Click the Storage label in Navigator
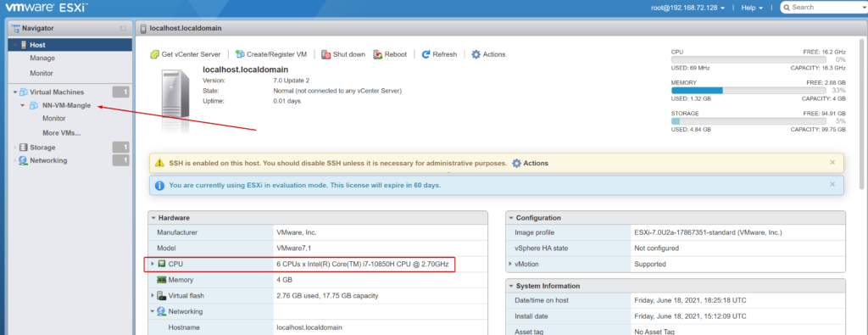 tap(42, 148)
